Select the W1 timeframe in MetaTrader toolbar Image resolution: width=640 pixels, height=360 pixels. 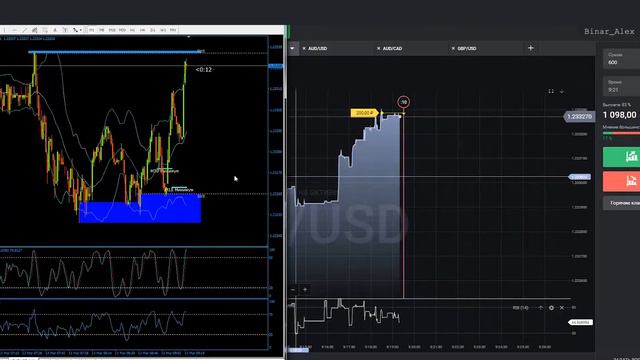pyautogui.click(x=163, y=30)
